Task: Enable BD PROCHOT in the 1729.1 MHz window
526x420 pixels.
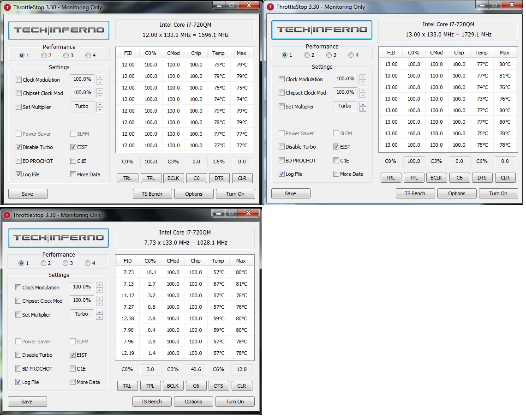Action: (x=281, y=161)
